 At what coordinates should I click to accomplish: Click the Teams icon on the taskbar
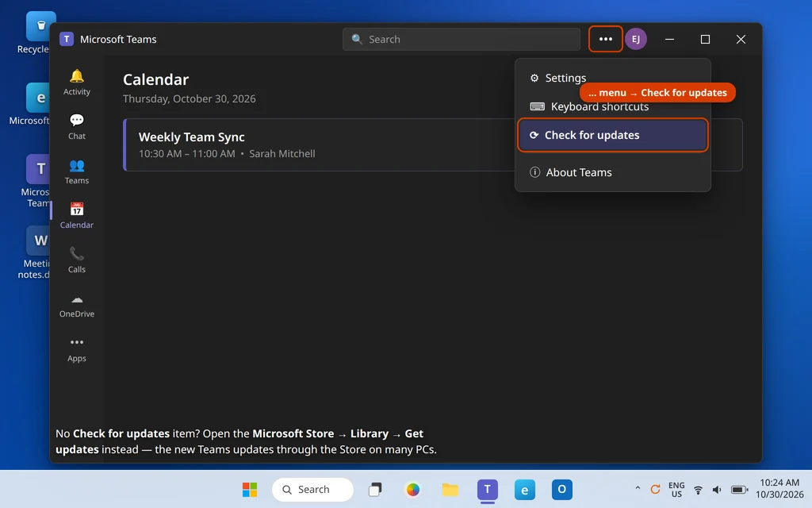click(488, 489)
